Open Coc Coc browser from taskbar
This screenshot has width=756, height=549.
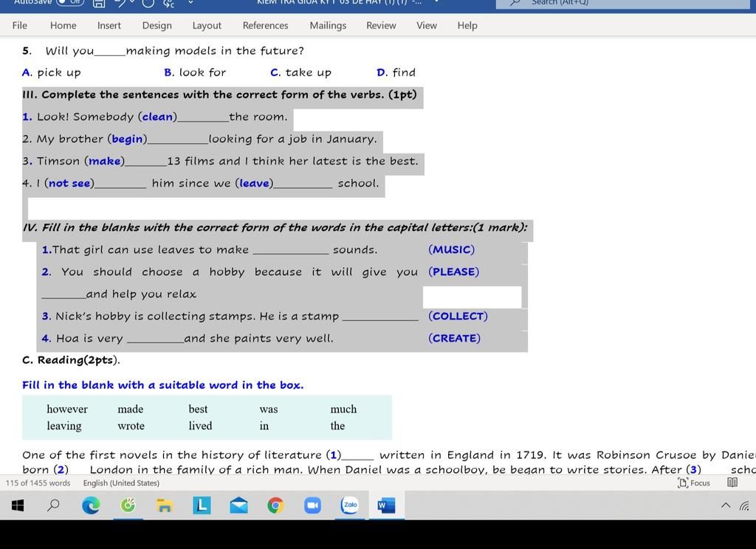[128, 505]
